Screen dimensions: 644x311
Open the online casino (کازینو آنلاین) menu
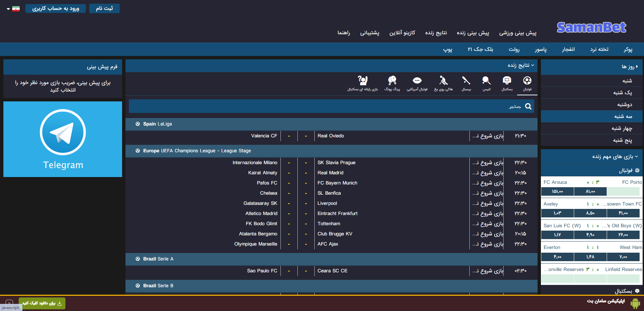402,33
